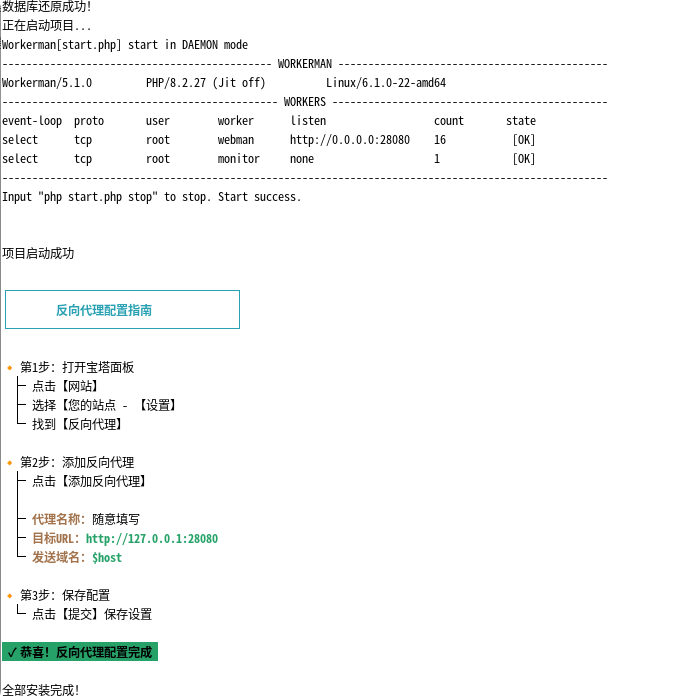Screen dimensions: 695x699
Task: Click the 全部安装完成！ message
Action: pos(41,691)
